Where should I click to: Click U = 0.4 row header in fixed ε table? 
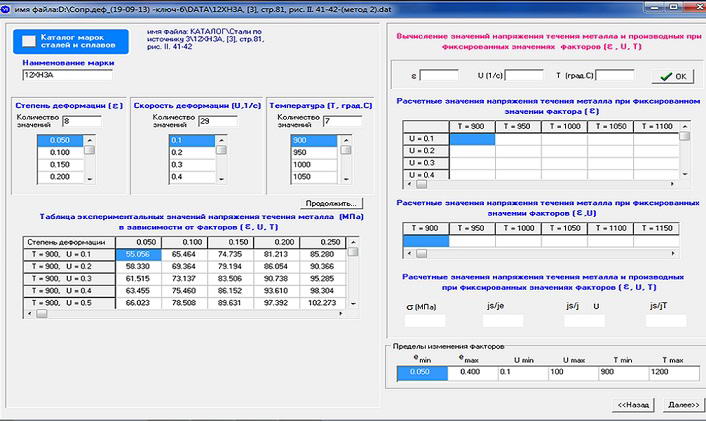[x=426, y=175]
